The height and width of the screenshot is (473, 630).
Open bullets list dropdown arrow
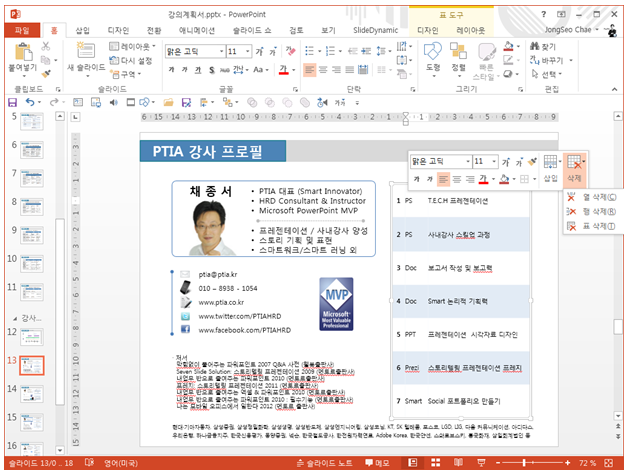[319, 51]
